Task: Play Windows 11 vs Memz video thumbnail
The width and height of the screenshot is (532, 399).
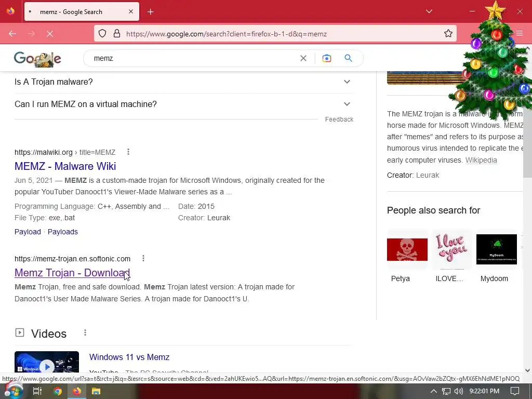Action: tap(47, 362)
